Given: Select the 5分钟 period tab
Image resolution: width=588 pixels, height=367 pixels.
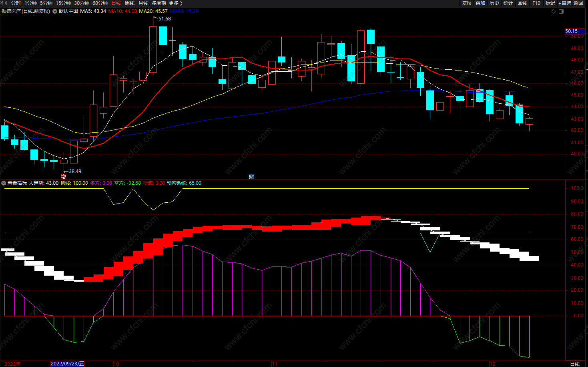Looking at the screenshot, I should point(46,3).
